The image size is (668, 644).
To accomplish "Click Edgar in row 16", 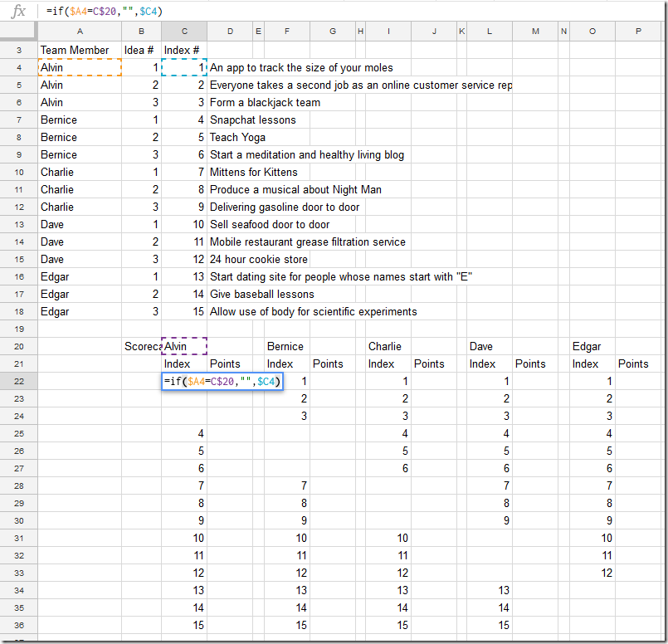I will pos(80,277).
